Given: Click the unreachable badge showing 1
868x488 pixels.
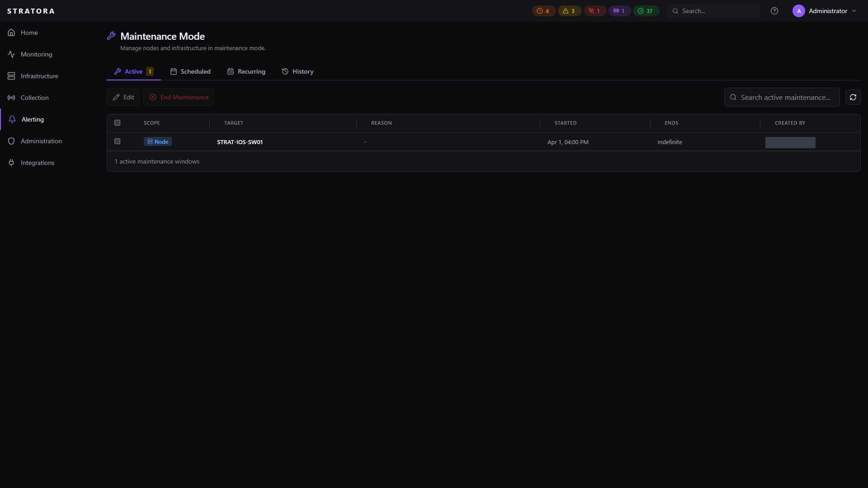Looking at the screenshot, I should coord(594,11).
